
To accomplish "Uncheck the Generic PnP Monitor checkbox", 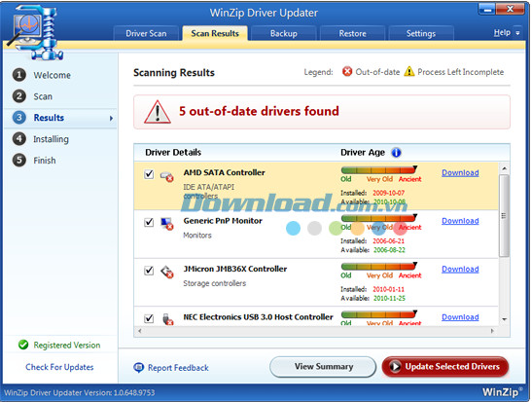I will [149, 222].
